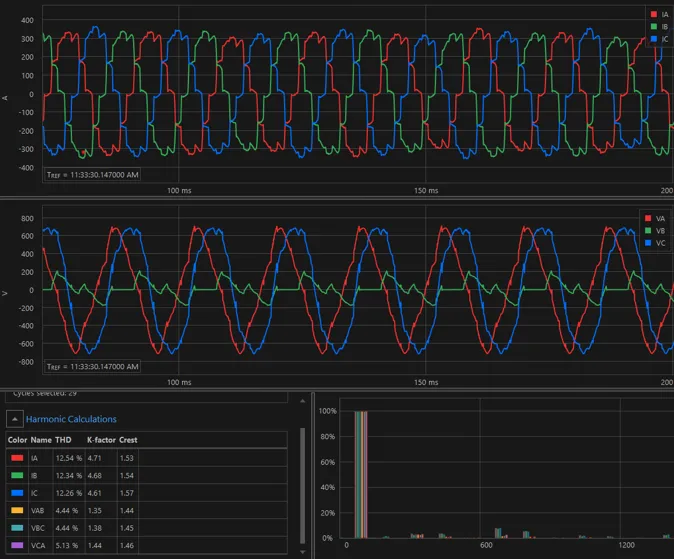Sort table by Crest column header
This screenshot has height=559, width=674.
pyautogui.click(x=128, y=440)
